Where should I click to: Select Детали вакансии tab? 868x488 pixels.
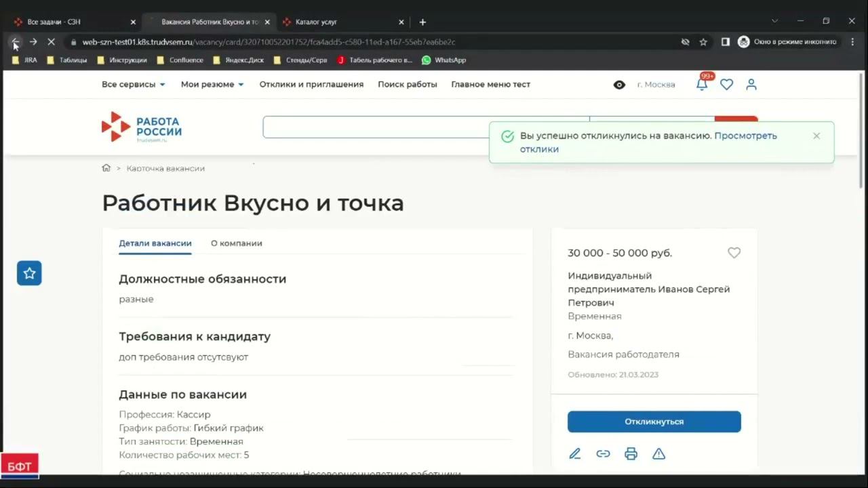[x=155, y=243]
